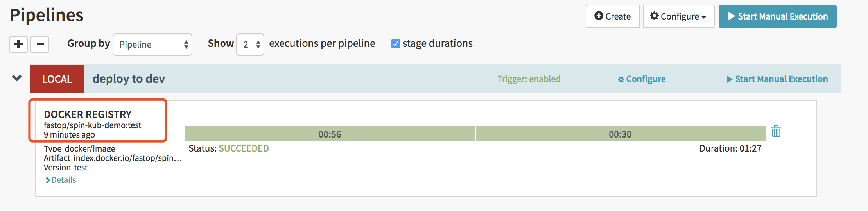Image resolution: width=868 pixels, height=211 pixels.
Task: Click the play arrow next to the pipeline row's Start Manual Execution
Action: (730, 79)
